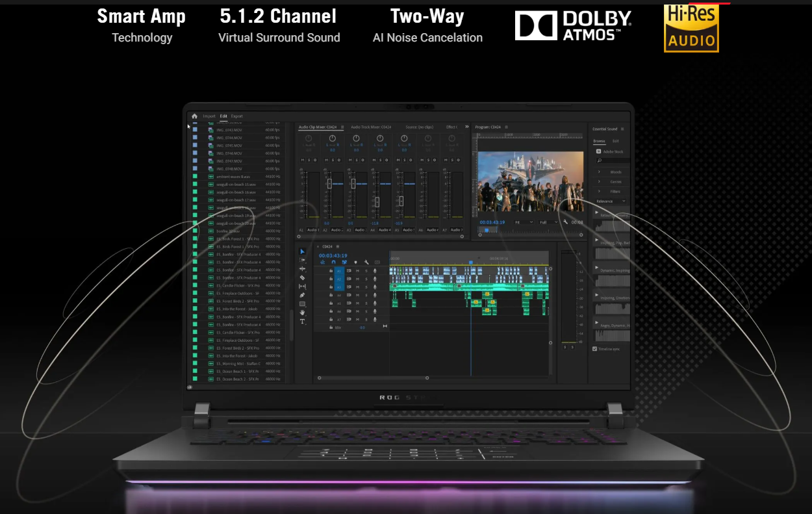812x514 pixels.
Task: Open the Fit zoom dropdown
Action: click(524, 222)
